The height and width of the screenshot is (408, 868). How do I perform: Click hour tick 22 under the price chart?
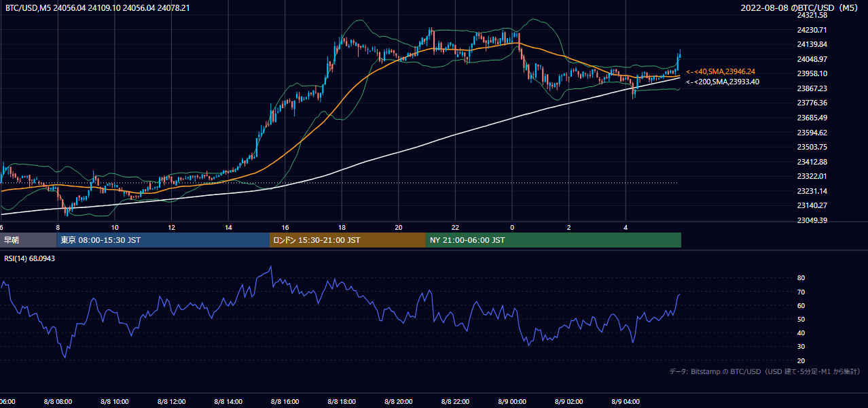point(455,227)
